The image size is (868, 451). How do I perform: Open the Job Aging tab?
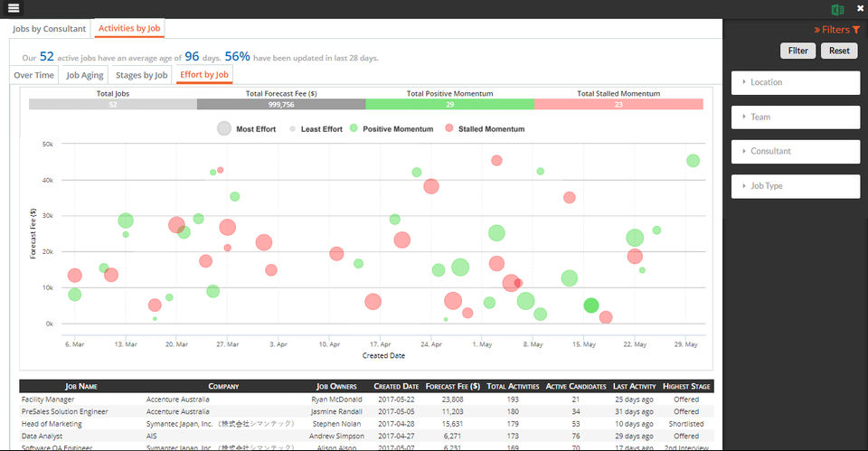click(85, 75)
